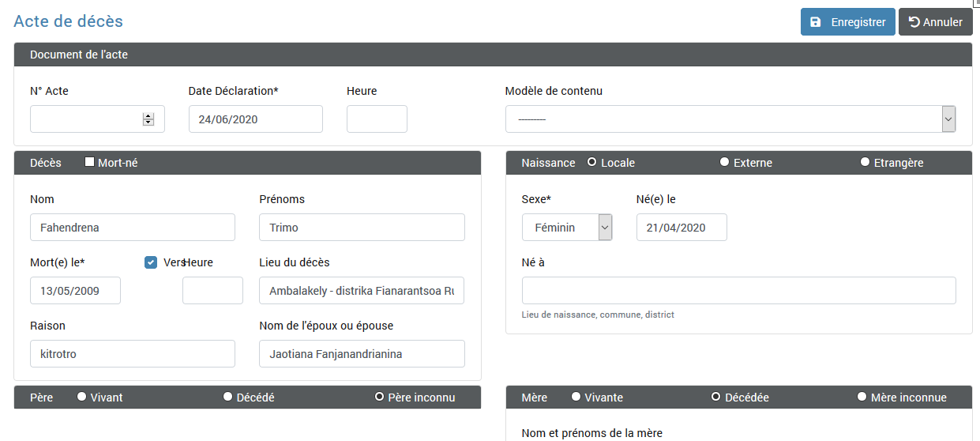Click the Raison field containing kitrotro
Image resolution: width=980 pixels, height=441 pixels.
point(133,354)
